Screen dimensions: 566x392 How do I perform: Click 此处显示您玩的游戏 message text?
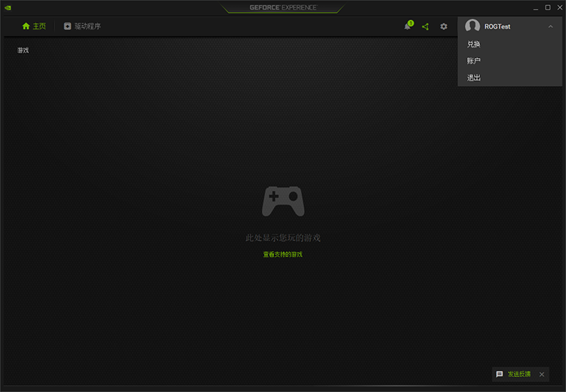283,237
